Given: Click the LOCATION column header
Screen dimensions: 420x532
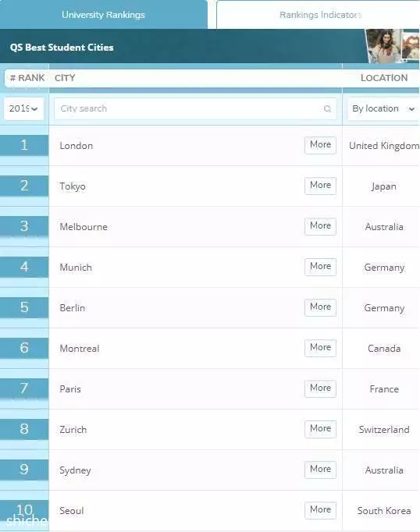Looking at the screenshot, I should [384, 78].
